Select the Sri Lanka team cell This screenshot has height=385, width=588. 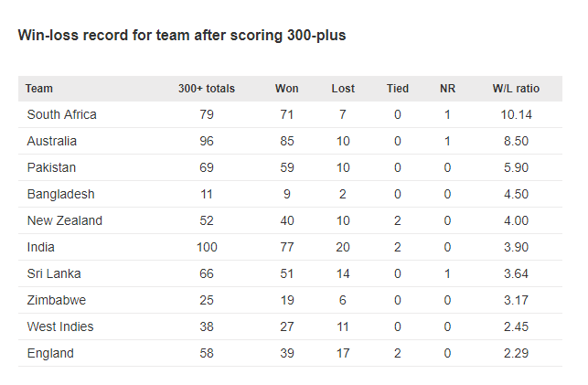coord(54,273)
